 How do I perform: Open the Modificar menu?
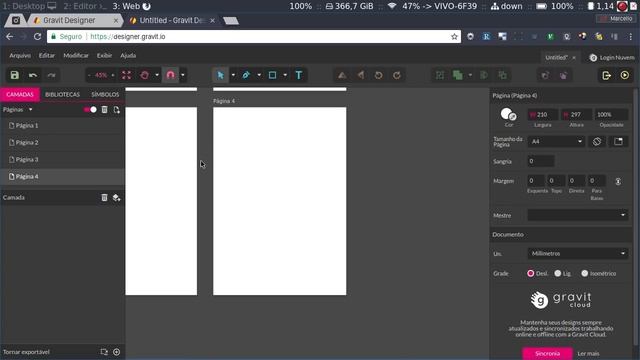tap(76, 56)
